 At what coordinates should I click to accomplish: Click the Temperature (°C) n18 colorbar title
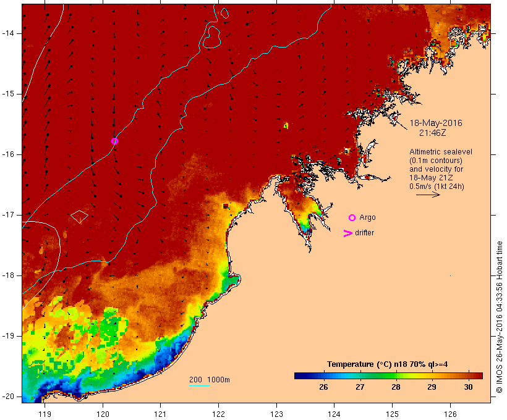(x=388, y=364)
